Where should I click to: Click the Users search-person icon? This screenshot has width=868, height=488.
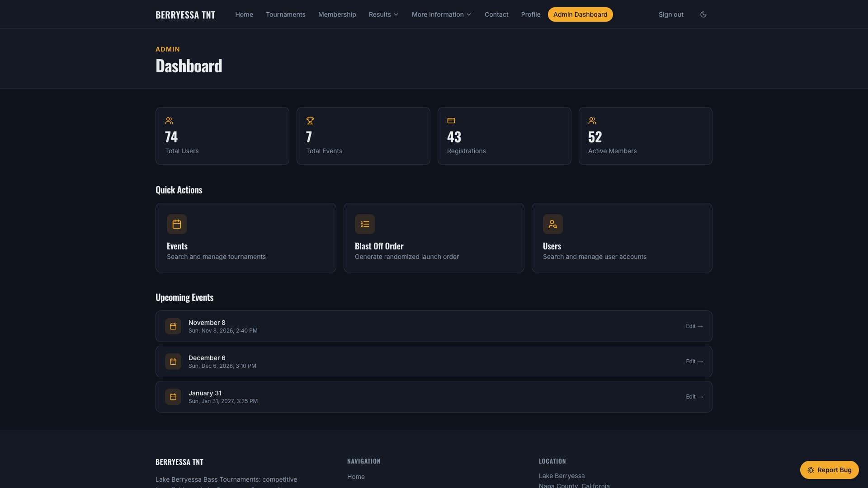click(x=553, y=224)
